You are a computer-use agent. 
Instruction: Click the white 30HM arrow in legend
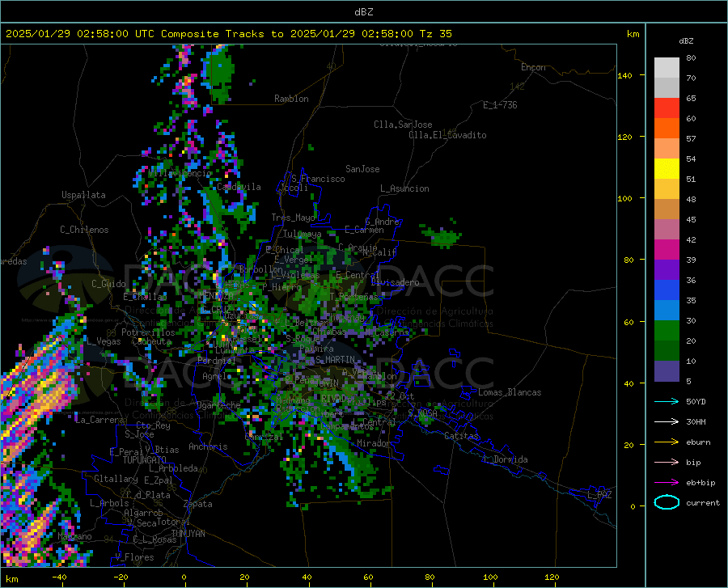pos(667,421)
